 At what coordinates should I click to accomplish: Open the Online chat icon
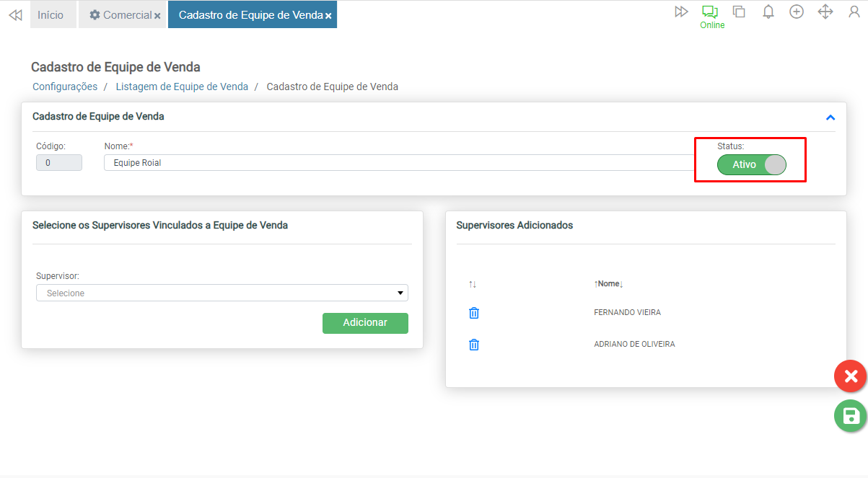click(711, 12)
